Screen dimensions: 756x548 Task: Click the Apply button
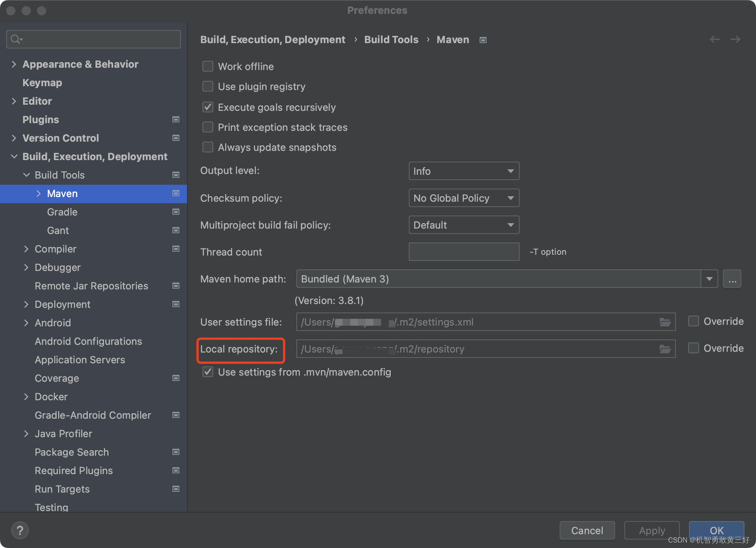[652, 530]
